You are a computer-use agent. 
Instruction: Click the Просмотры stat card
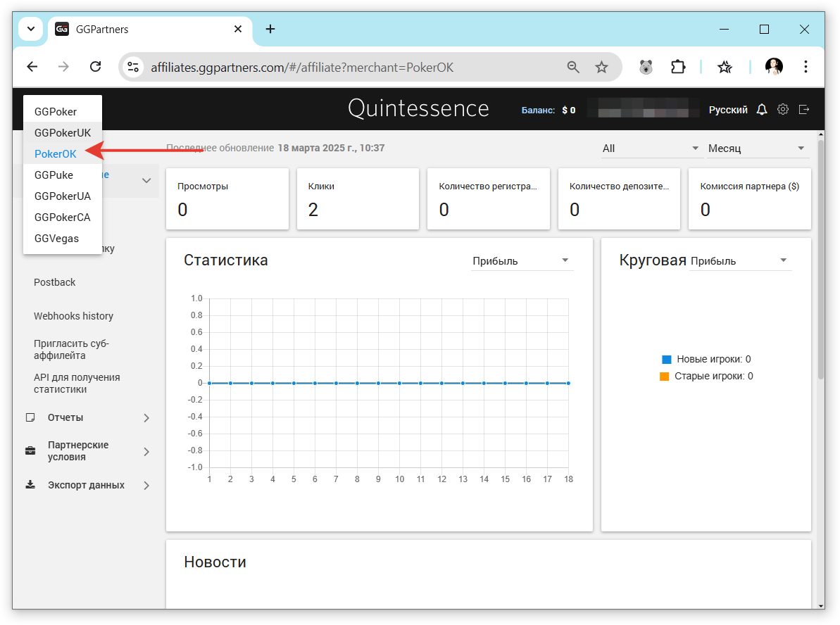click(x=227, y=198)
